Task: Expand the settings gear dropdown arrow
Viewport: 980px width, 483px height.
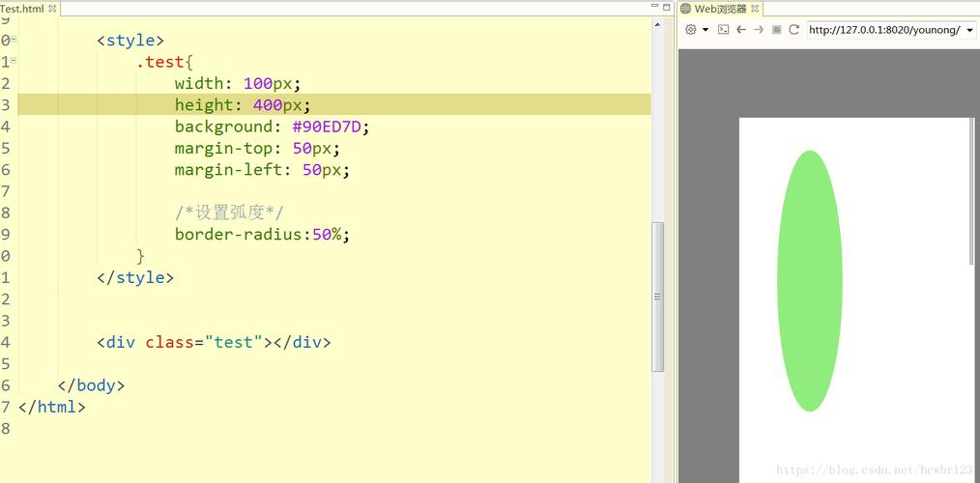Action: pos(706,30)
